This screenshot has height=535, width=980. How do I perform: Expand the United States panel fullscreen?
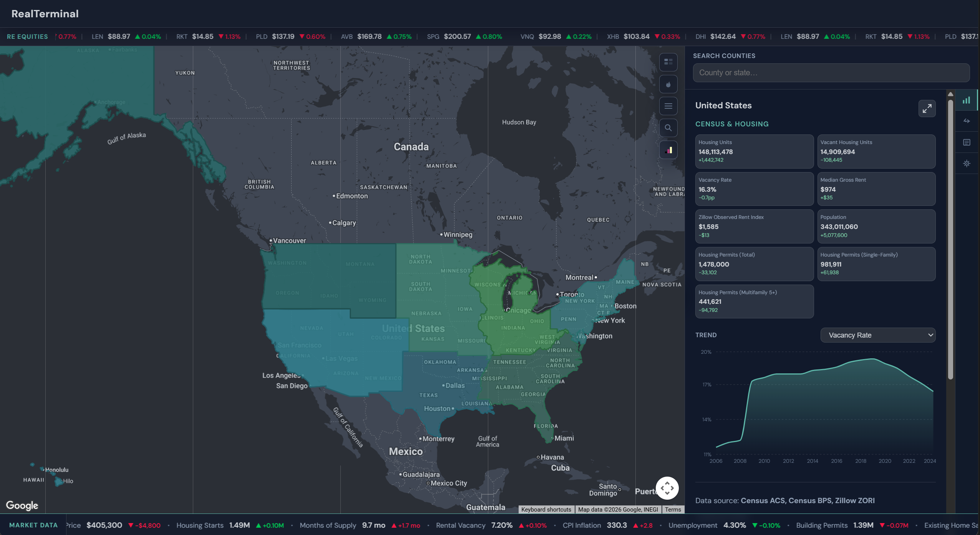(927, 109)
